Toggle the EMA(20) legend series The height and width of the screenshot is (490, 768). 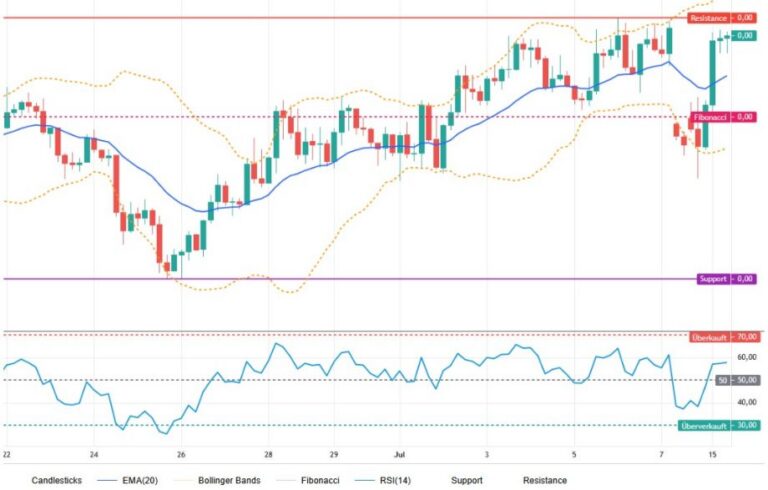(127, 480)
